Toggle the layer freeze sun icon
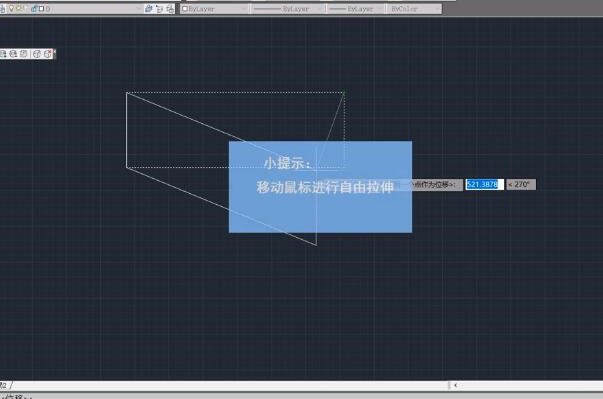The width and height of the screenshot is (603, 399). [18, 8]
